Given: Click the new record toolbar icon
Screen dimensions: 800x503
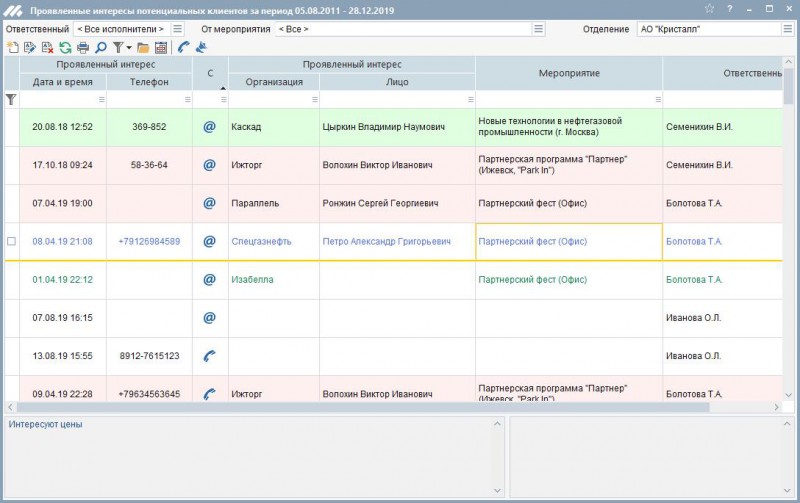Looking at the screenshot, I should coord(12,47).
